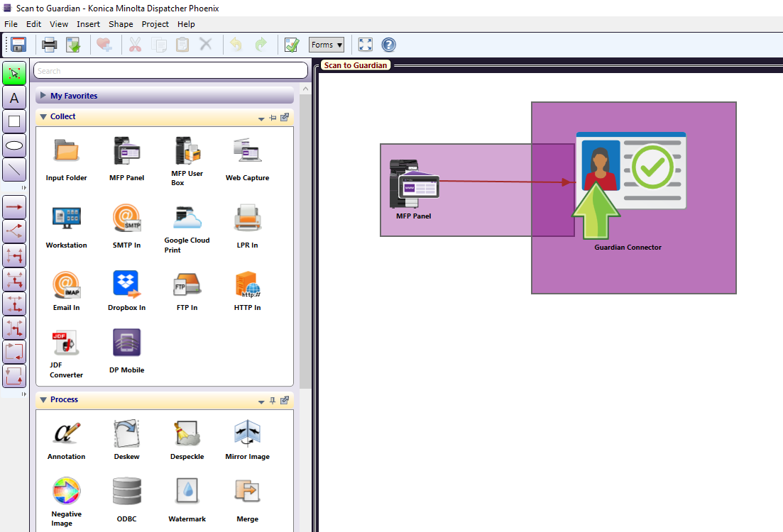
Task: Select the Dropbox In node
Action: pos(127,292)
